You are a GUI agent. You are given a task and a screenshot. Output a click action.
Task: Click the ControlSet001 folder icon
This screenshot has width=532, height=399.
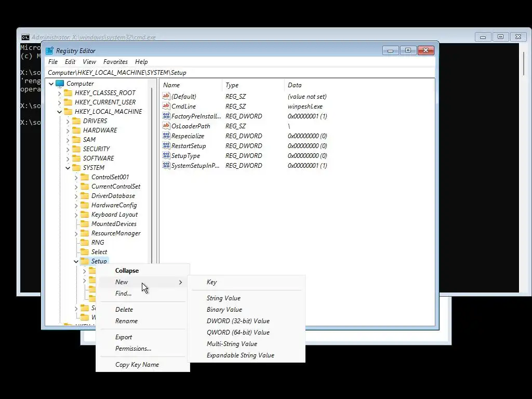[x=85, y=177]
